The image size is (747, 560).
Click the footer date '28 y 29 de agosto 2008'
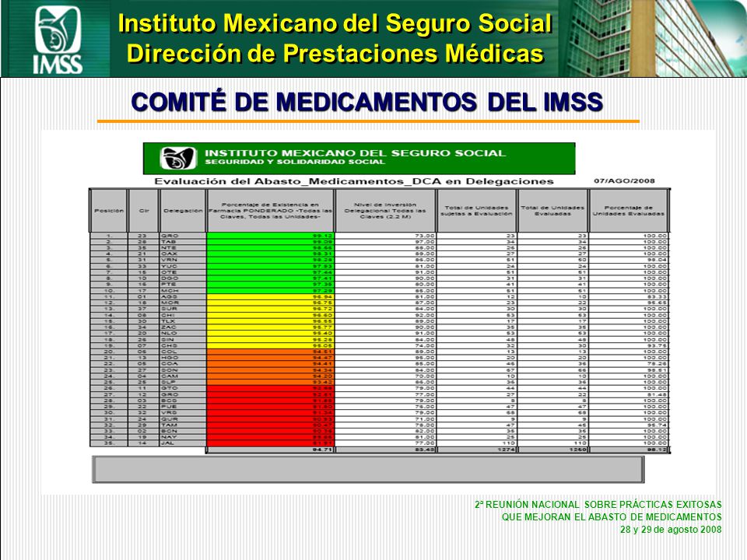coord(671,530)
